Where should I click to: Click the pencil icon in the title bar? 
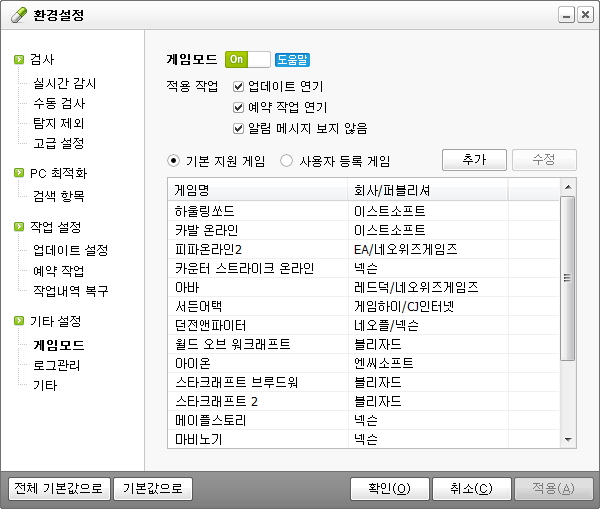click(15, 15)
